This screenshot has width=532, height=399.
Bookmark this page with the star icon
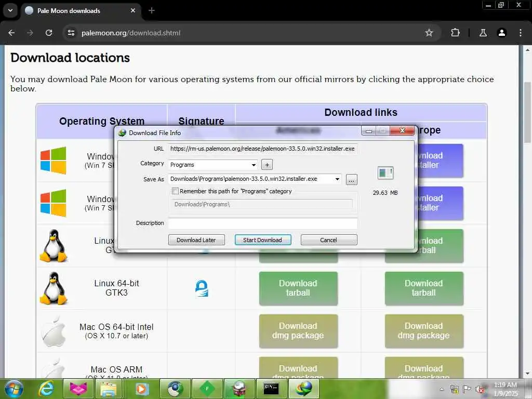(429, 33)
